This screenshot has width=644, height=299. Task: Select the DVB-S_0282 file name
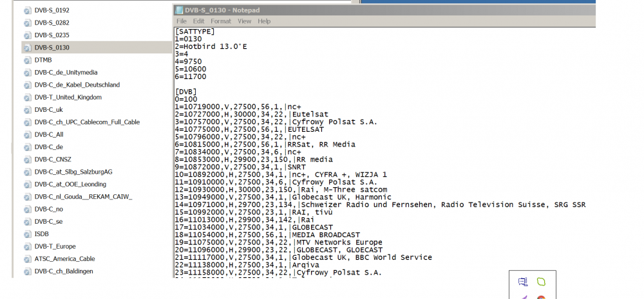click(x=52, y=23)
